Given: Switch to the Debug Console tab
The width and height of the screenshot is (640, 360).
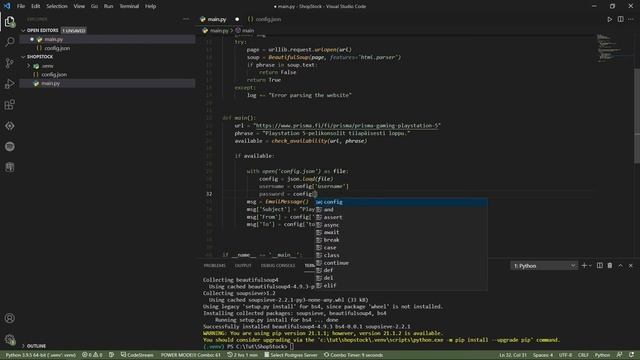Looking at the screenshot, I should coord(278,265).
